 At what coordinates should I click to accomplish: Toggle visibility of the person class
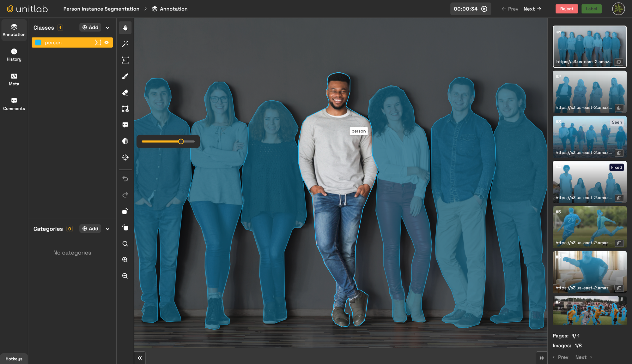click(106, 42)
